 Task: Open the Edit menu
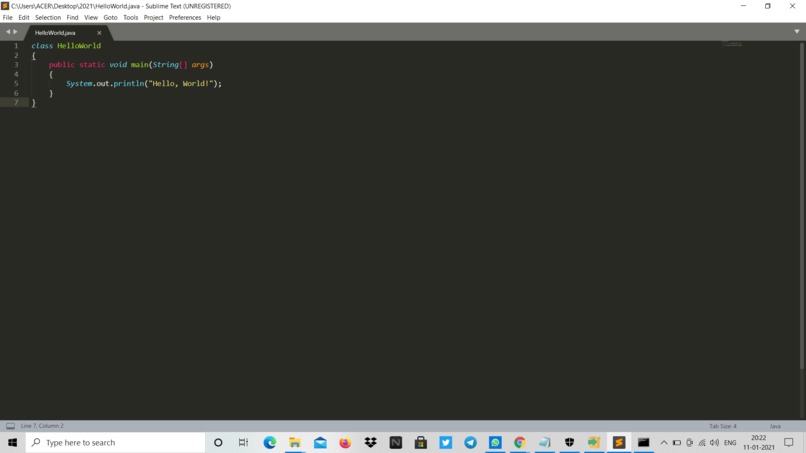pyautogui.click(x=24, y=17)
